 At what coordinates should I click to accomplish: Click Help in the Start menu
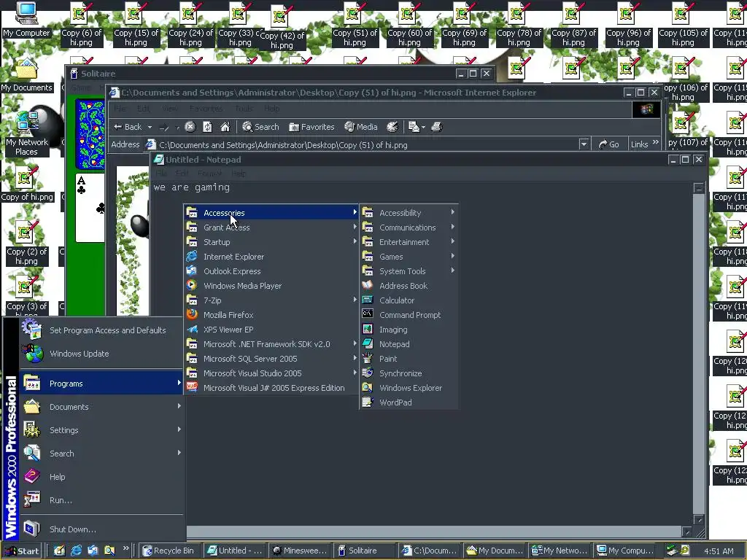click(101, 477)
